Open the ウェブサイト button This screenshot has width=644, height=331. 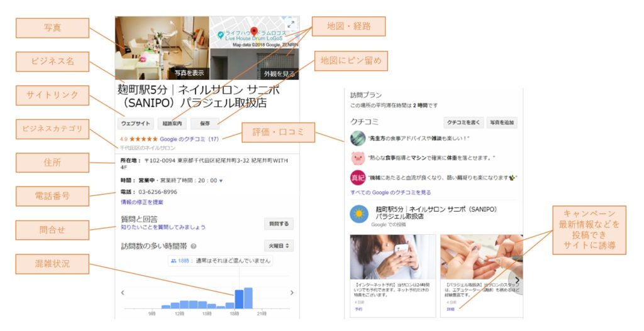tap(136, 123)
